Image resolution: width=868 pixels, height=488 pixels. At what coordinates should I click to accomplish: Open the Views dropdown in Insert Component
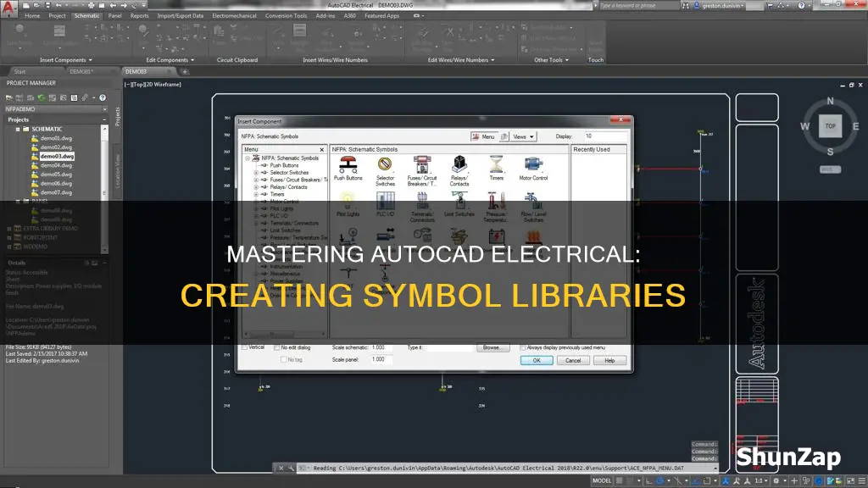click(x=523, y=136)
